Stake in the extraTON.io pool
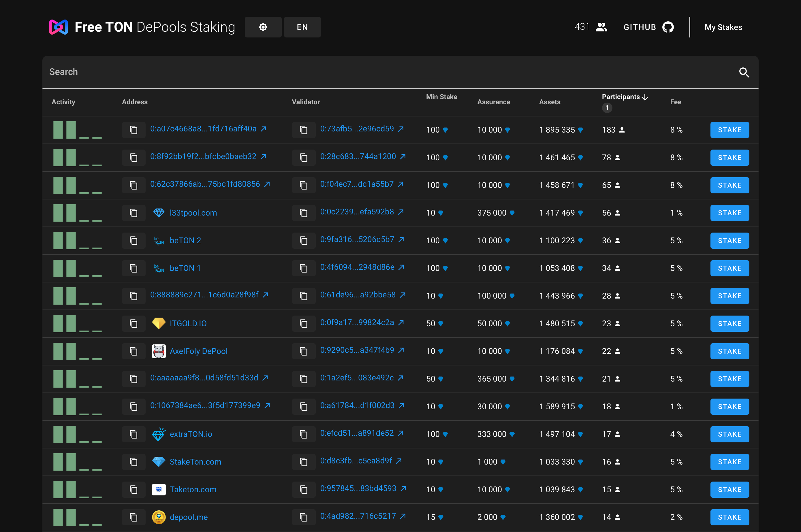801x532 pixels. point(729,434)
